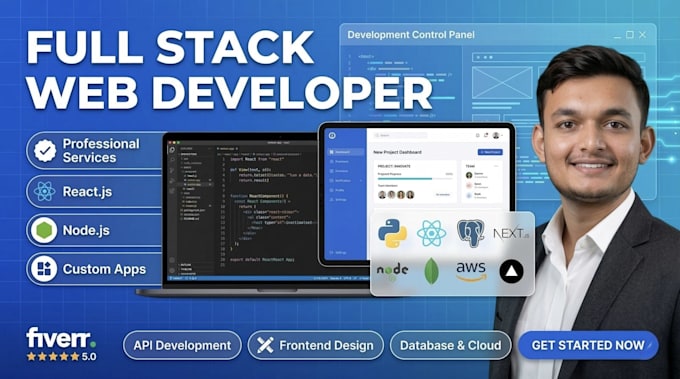Click the MongoDB leaf logo
The image size is (680, 379).
431,271
